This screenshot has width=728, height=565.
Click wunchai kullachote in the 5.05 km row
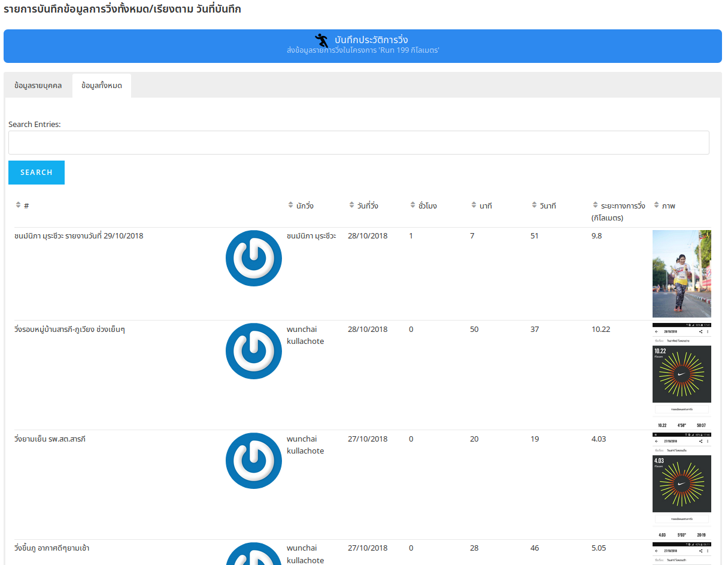[305, 554]
